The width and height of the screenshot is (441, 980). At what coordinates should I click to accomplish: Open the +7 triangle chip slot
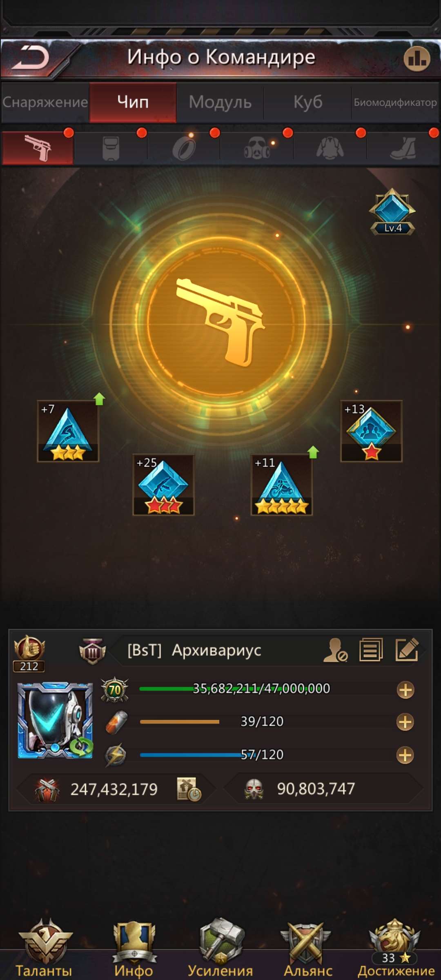tap(68, 431)
